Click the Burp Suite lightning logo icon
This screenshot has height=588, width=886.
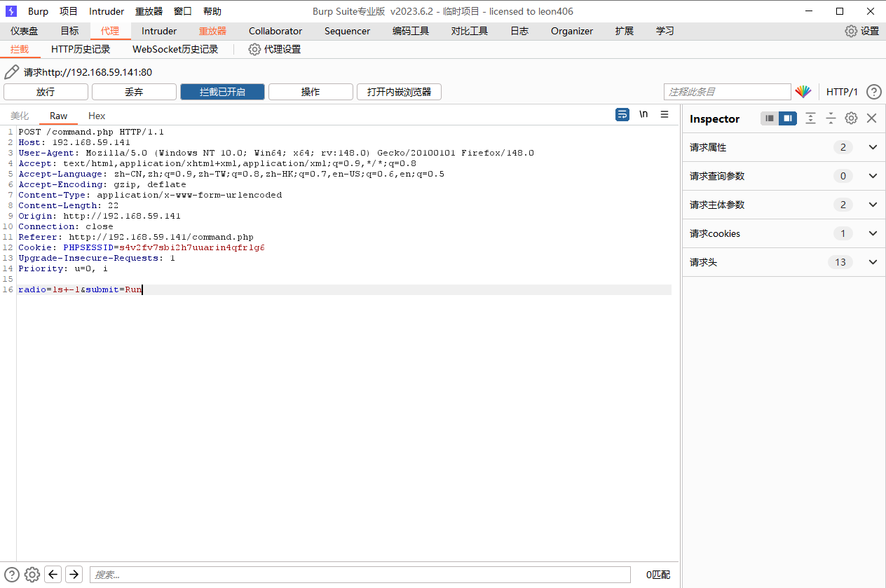(x=11, y=11)
